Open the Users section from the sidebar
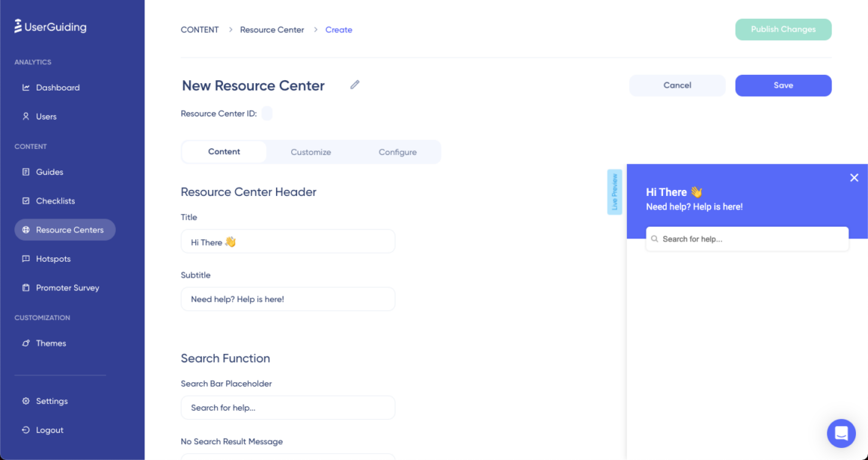The width and height of the screenshot is (868, 460). point(47,117)
